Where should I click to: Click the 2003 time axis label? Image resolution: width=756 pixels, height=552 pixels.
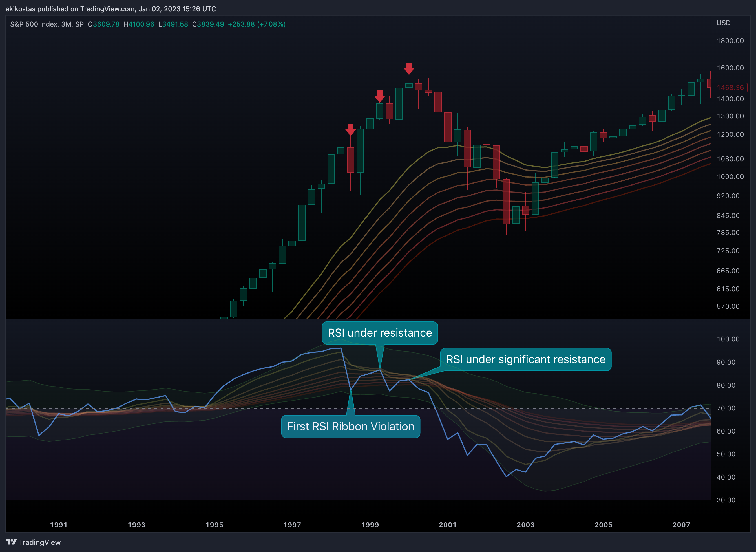point(526,525)
